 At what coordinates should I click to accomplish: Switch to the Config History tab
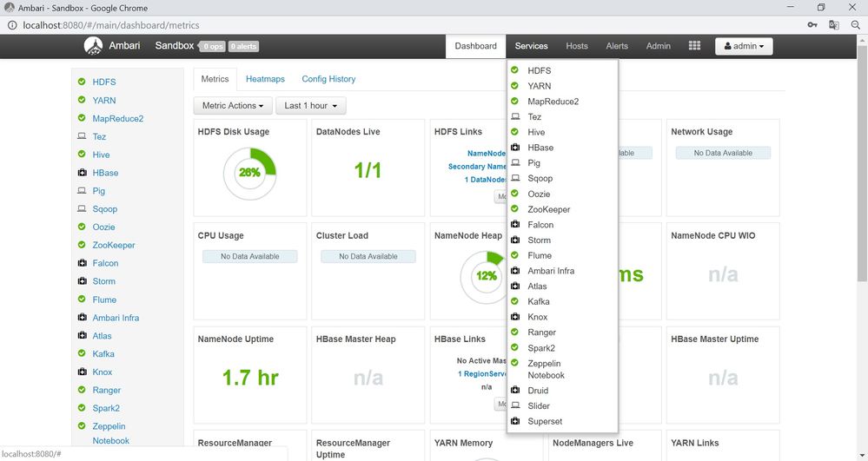click(328, 79)
